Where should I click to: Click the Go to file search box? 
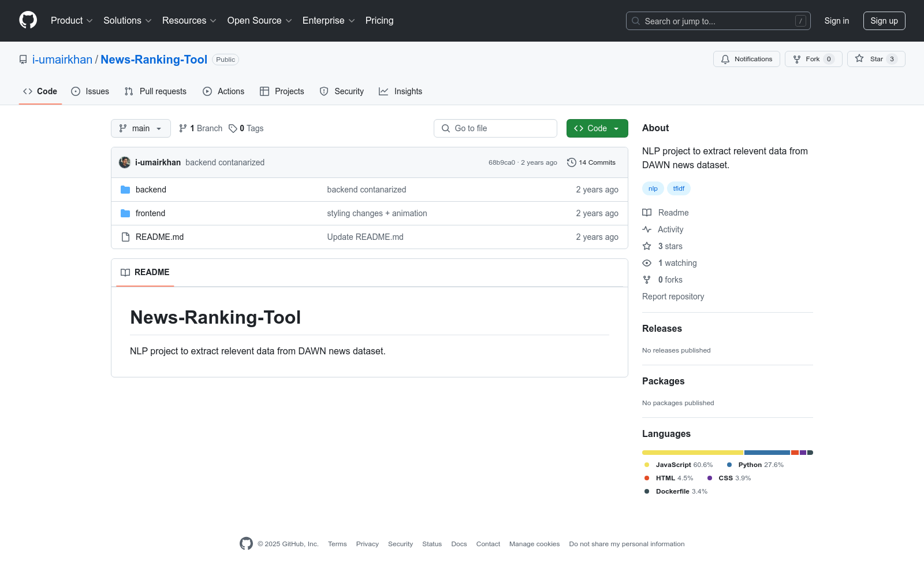point(495,128)
